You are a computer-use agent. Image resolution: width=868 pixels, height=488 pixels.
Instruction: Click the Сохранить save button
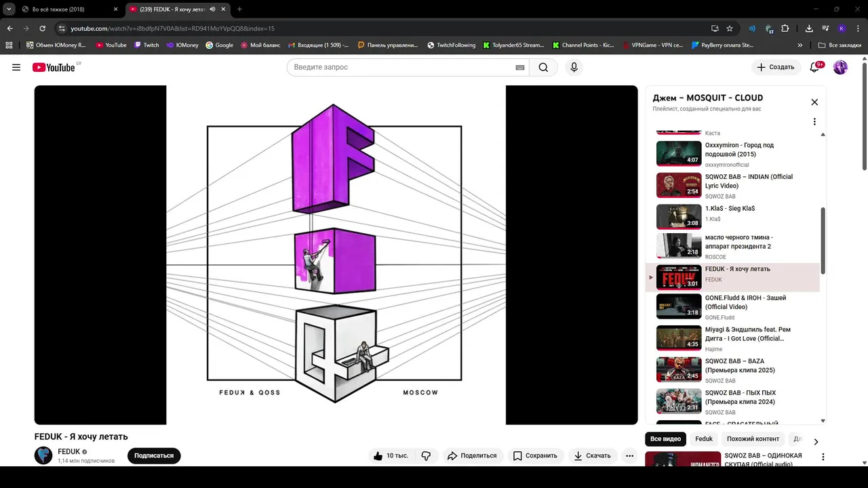(x=535, y=455)
